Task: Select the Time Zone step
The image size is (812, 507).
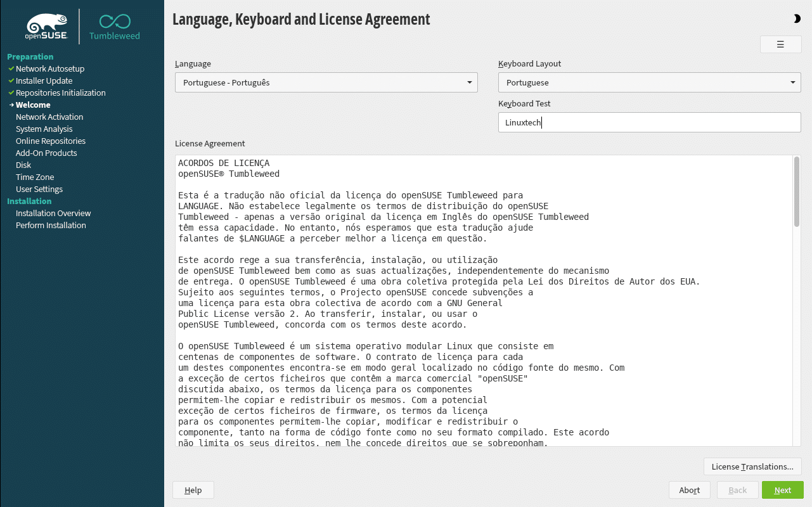Action: coord(35,177)
